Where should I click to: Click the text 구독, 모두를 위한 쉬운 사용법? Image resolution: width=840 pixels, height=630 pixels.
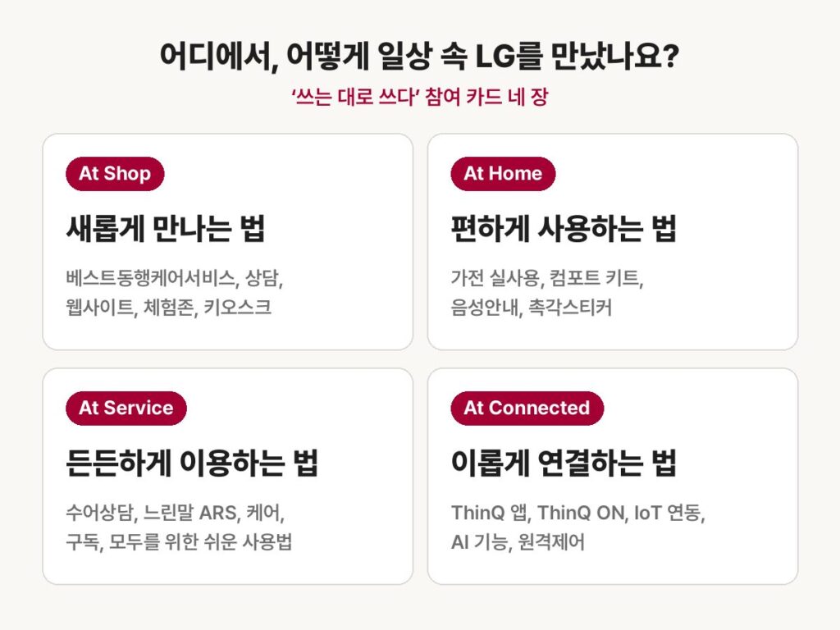(x=178, y=542)
